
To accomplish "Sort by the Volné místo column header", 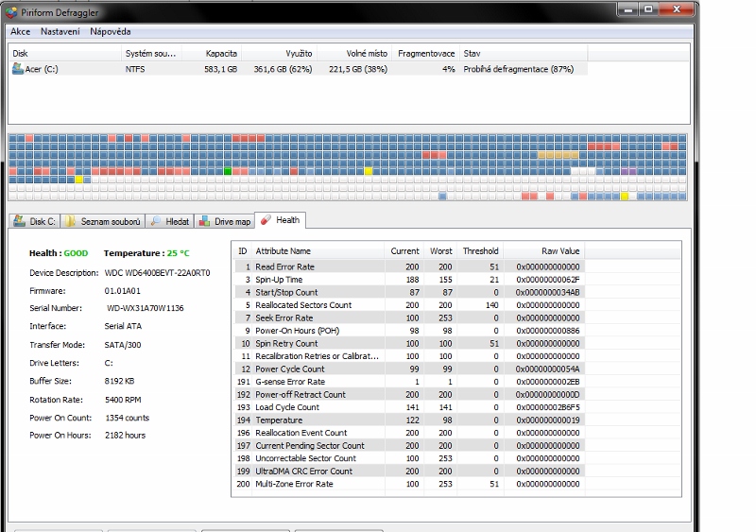I will coord(354,54).
